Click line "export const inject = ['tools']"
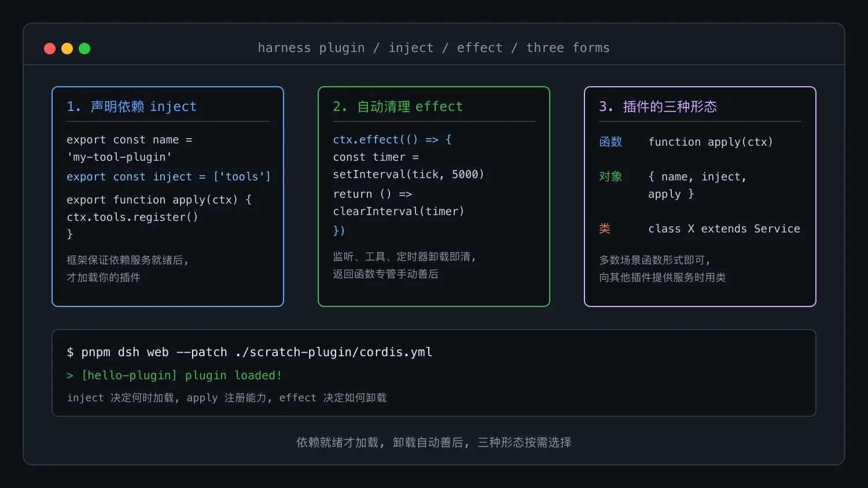Image resolution: width=868 pixels, height=488 pixels. click(168, 177)
